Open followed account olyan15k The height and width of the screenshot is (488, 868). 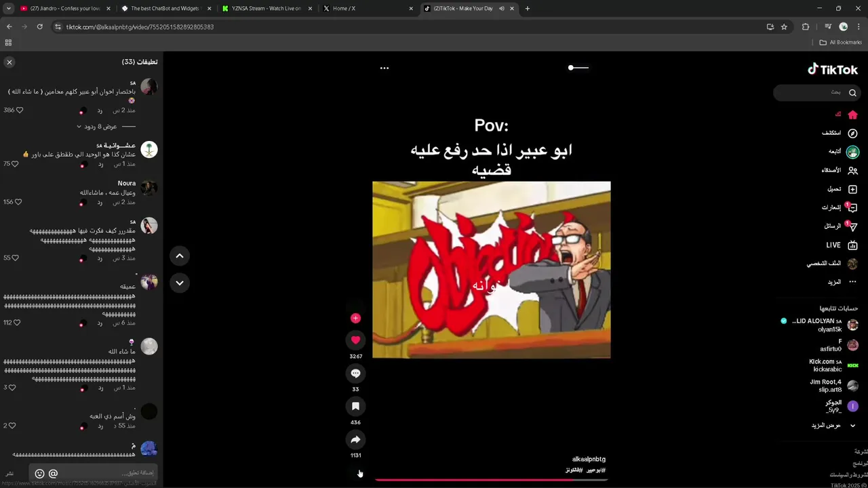pyautogui.click(x=819, y=325)
